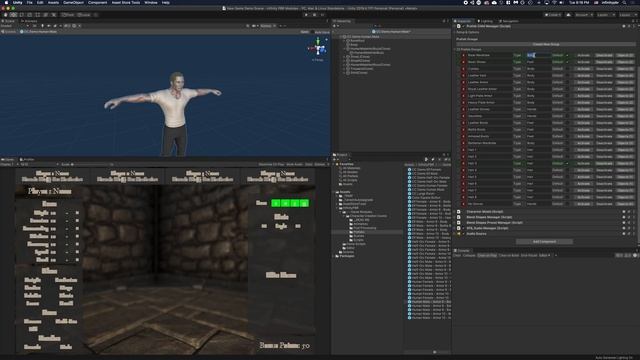The image size is (640, 360).
Task: Remove the Leather Armor group with red X
Action: (x=463, y=82)
